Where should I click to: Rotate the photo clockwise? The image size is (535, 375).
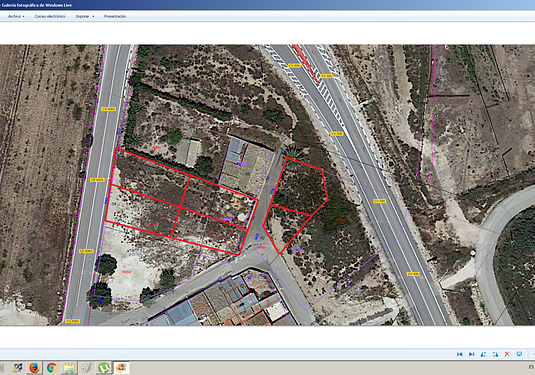[495, 354]
